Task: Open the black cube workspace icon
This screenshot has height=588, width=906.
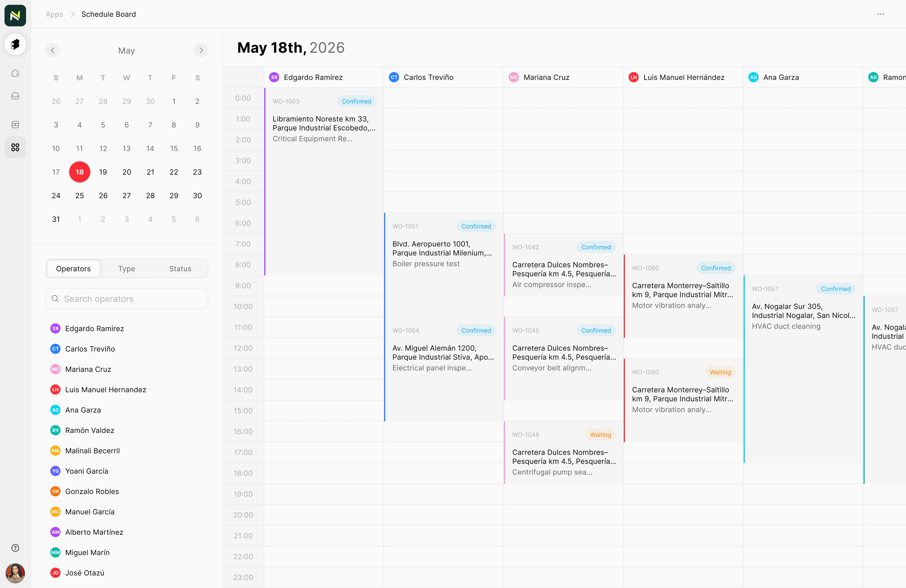Action: point(15,44)
